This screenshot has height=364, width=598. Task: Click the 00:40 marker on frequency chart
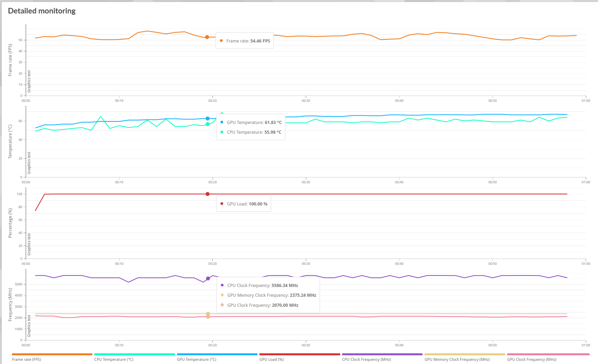pyautogui.click(x=399, y=345)
